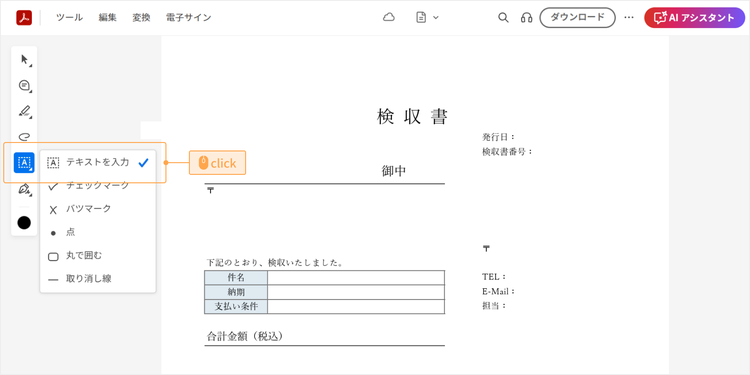Choose 点 from the flyout menu
Viewport: 750px width, 375px height.
point(98,232)
